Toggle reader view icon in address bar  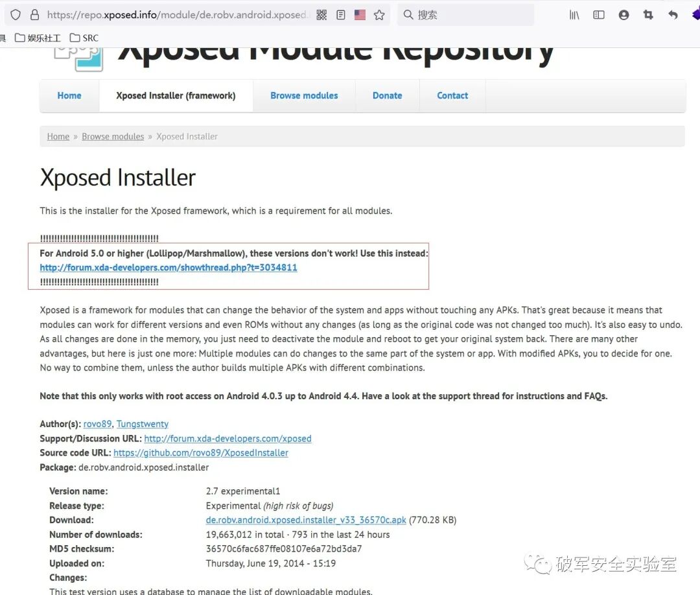pos(341,15)
